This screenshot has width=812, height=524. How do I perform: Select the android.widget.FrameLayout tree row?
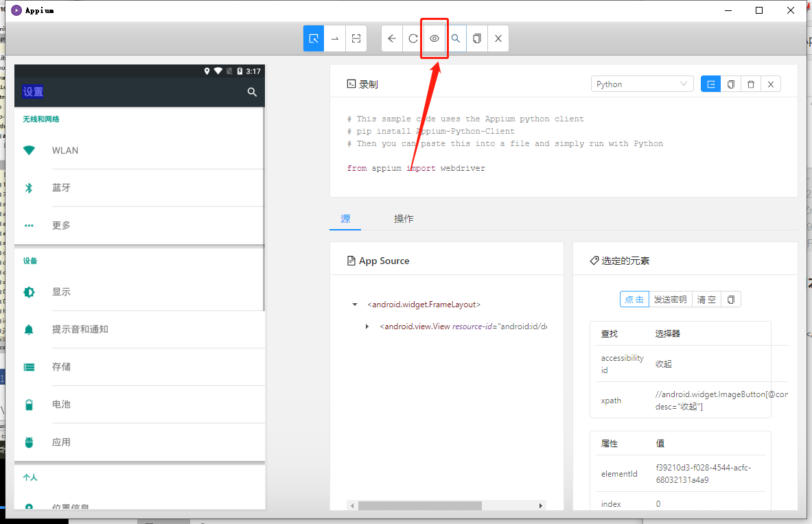point(424,305)
